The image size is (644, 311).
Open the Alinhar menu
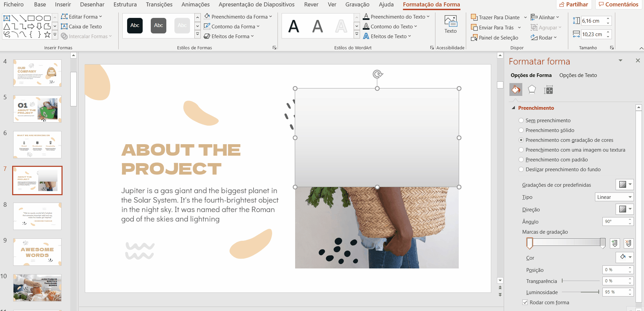click(x=545, y=17)
